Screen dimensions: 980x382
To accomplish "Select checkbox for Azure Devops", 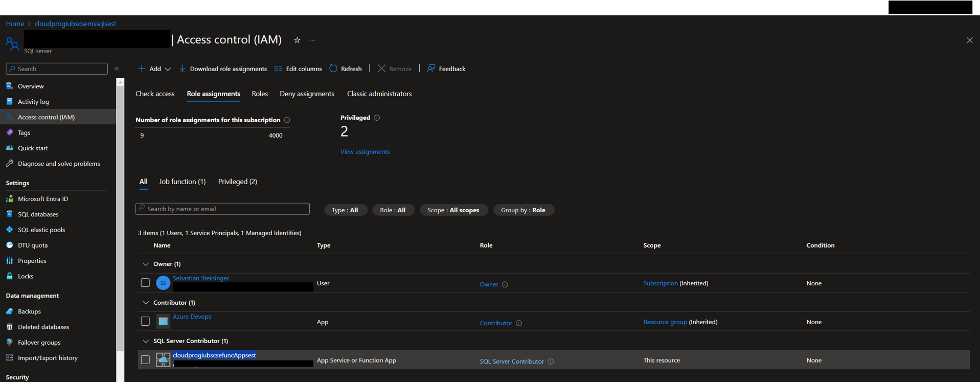I will [x=145, y=321].
